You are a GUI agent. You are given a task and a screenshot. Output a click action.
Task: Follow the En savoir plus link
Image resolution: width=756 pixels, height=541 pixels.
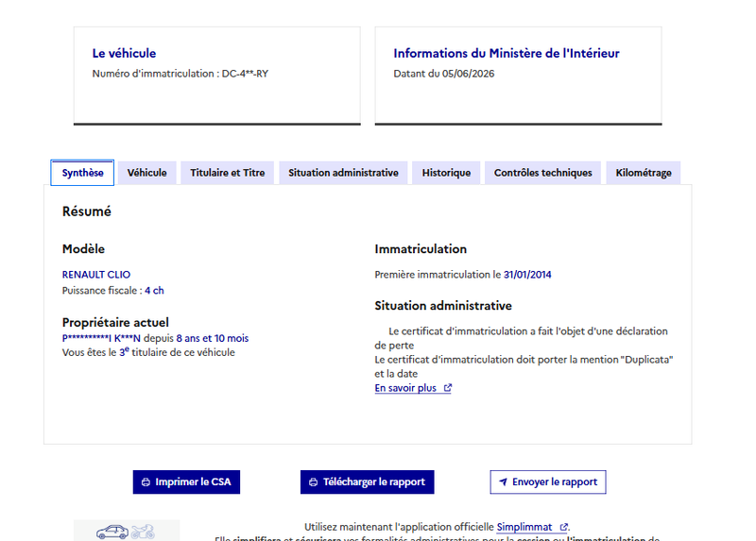point(413,388)
